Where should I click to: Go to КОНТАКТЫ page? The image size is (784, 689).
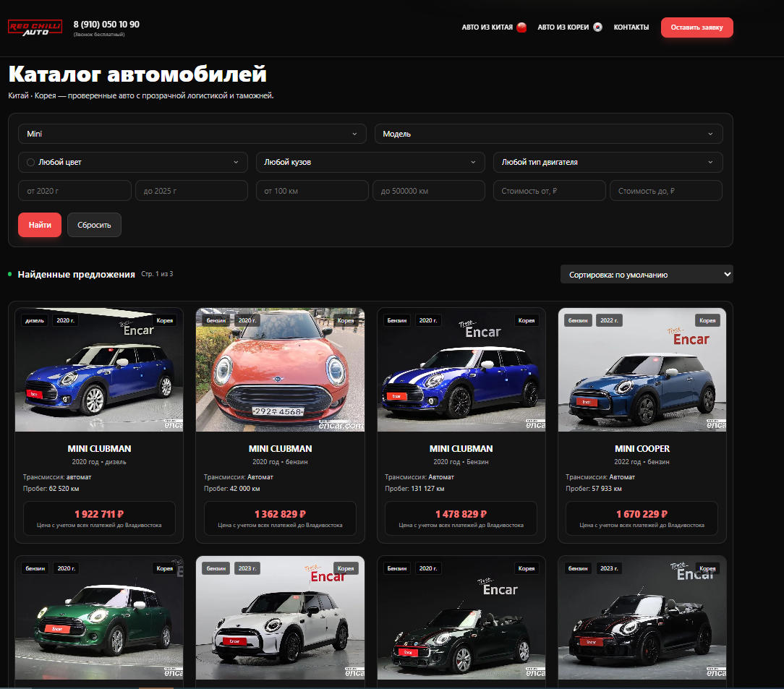point(631,27)
